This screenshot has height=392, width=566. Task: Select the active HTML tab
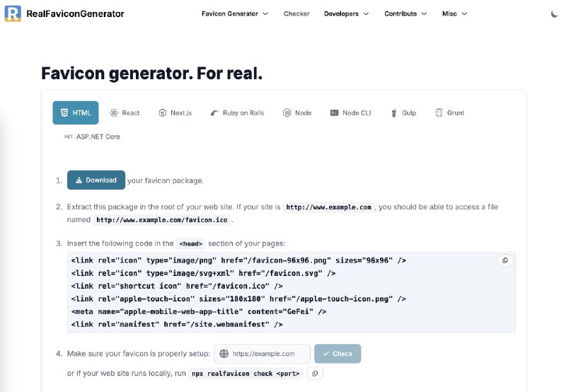[76, 113]
